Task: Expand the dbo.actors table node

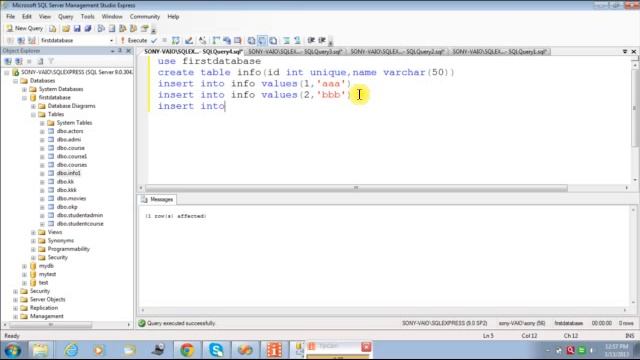Action: [42, 131]
